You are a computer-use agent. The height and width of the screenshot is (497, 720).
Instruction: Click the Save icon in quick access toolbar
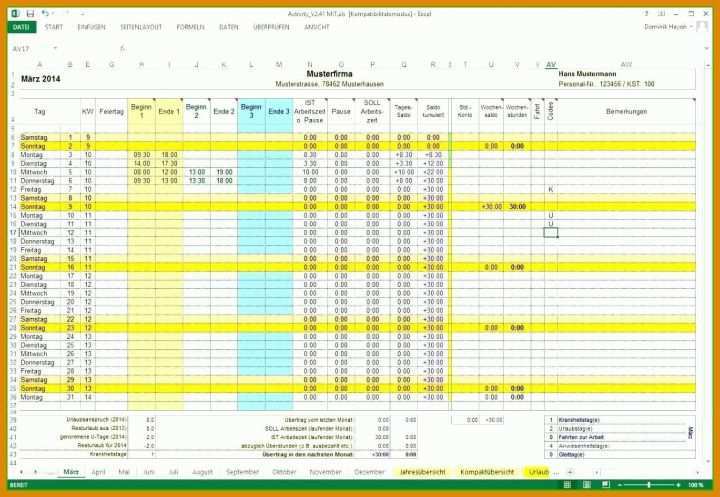pyautogui.click(x=30, y=14)
